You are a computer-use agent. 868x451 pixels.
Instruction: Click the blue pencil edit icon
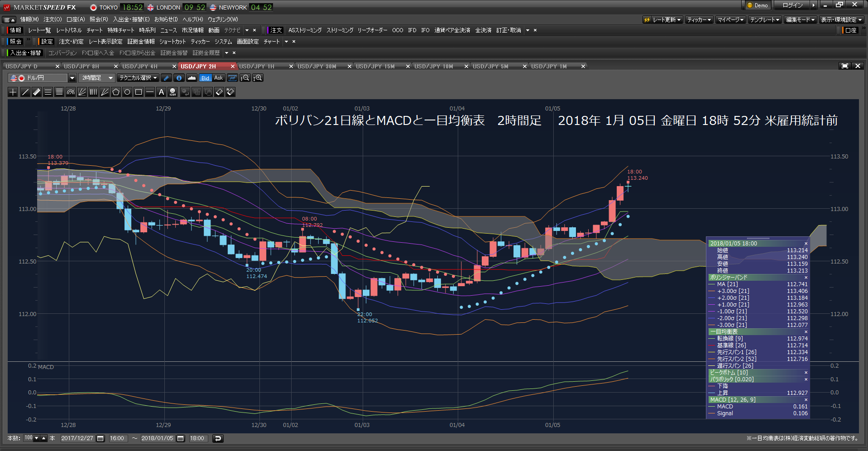point(166,78)
